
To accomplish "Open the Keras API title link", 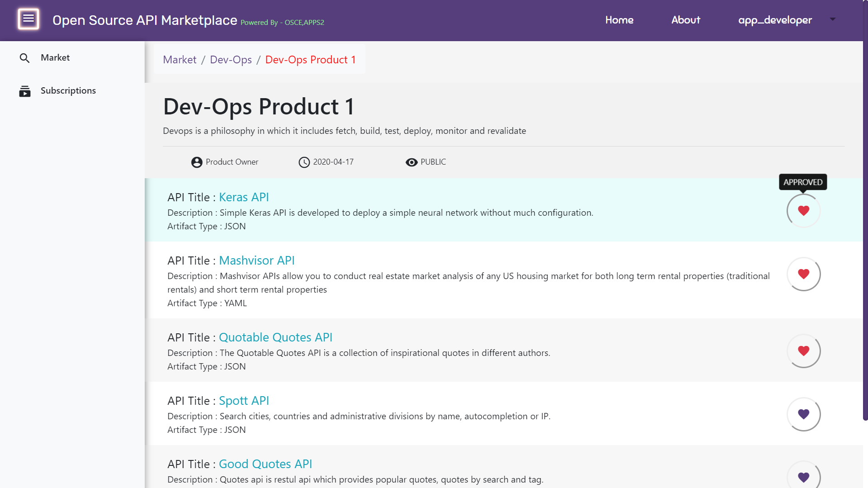I will pyautogui.click(x=244, y=197).
